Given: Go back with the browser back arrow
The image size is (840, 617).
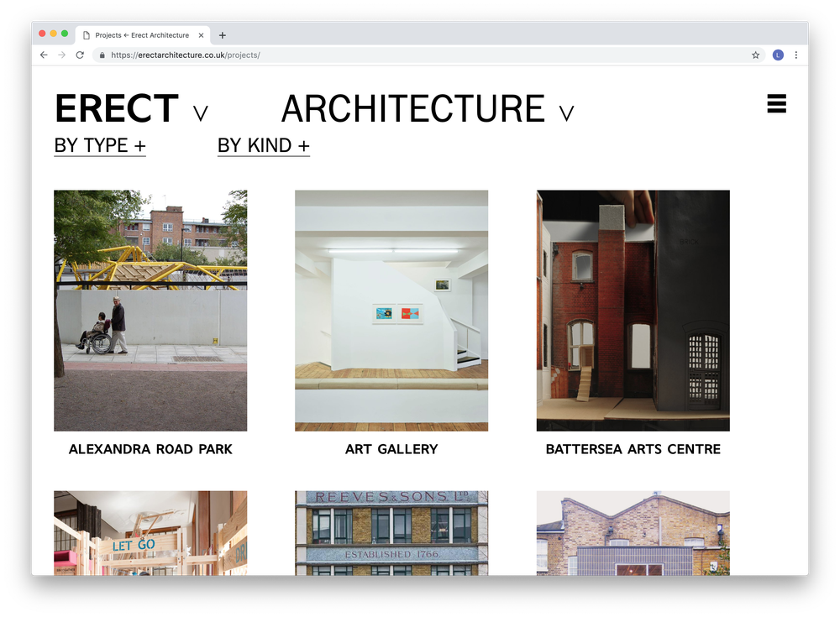Looking at the screenshot, I should pyautogui.click(x=44, y=55).
